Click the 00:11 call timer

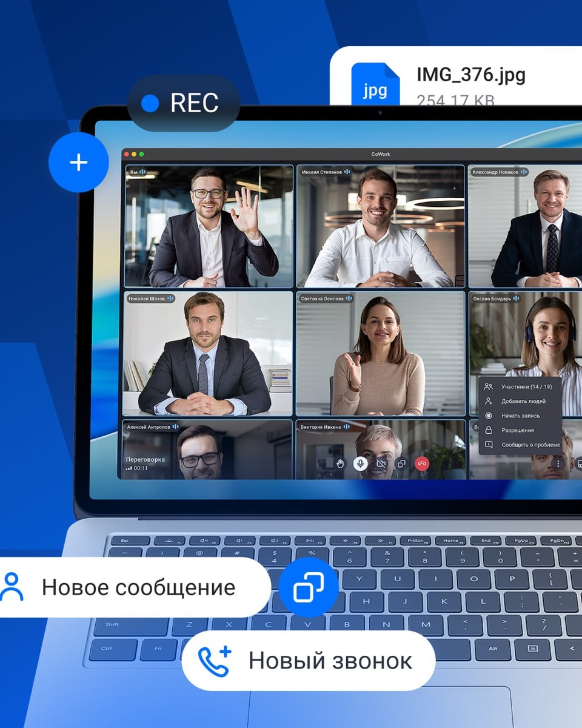pyautogui.click(x=141, y=468)
